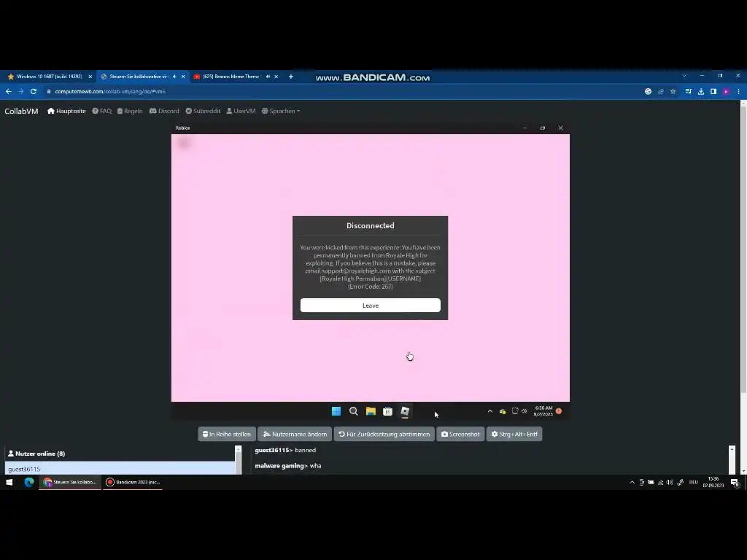Click the VM taskbar search icon

354,411
